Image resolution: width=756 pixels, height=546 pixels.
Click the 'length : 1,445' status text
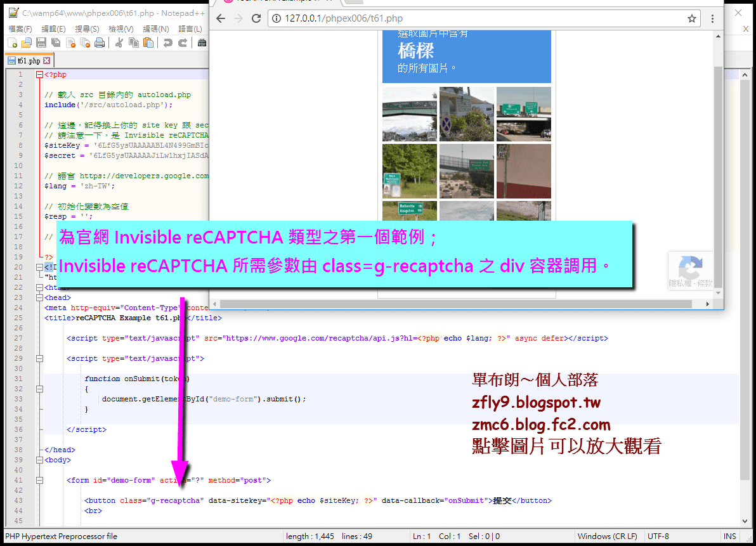pos(310,536)
